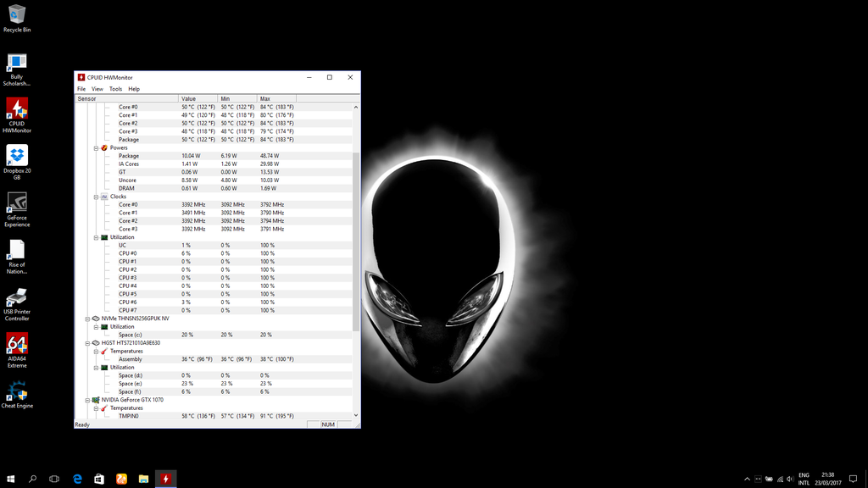This screenshot has width=868, height=488.
Task: Click the drive icon beside NVMe THNSN5256GPUK
Action: (x=96, y=319)
